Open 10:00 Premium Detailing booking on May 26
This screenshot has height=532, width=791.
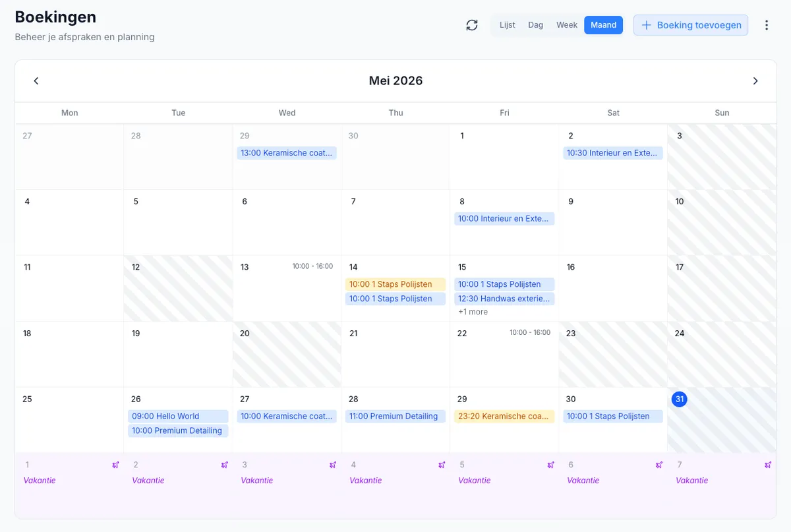tap(178, 431)
